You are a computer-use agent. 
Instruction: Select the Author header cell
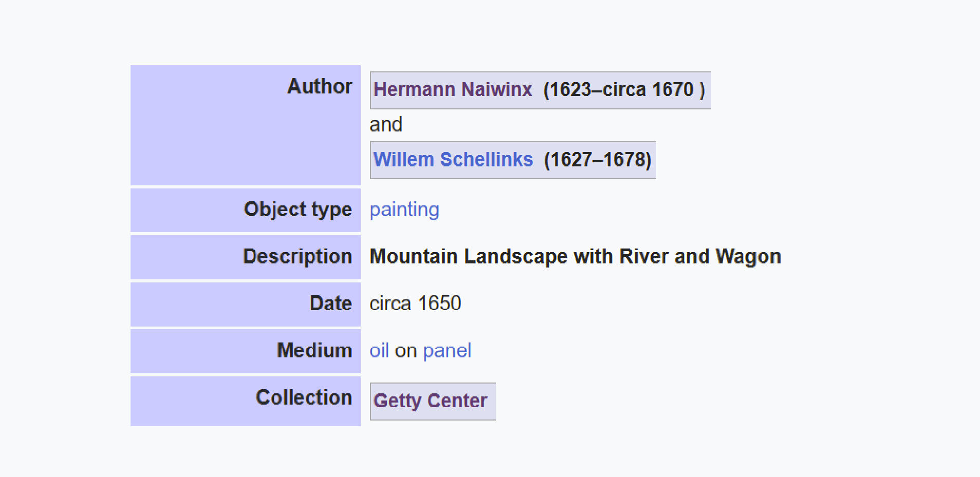pyautogui.click(x=246, y=125)
